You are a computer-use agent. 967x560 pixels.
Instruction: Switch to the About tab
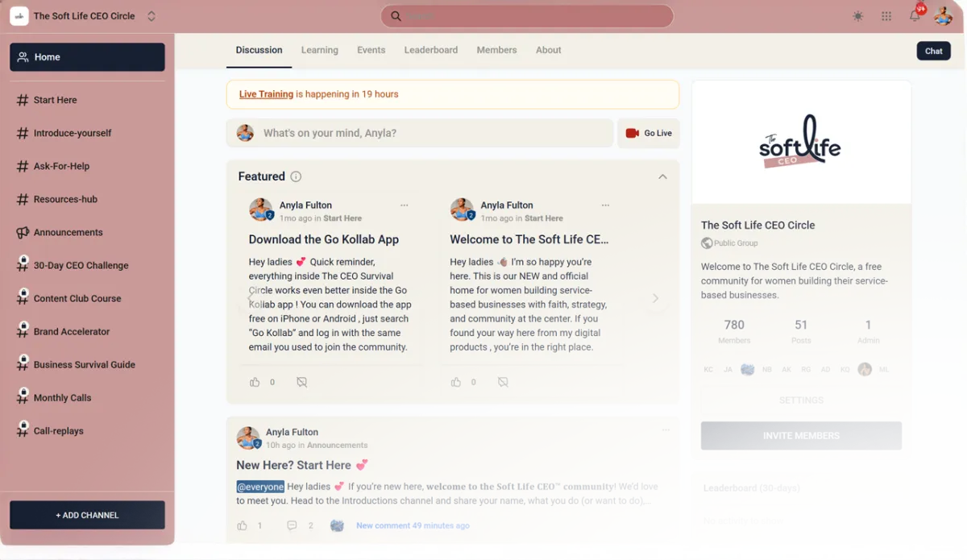(549, 50)
